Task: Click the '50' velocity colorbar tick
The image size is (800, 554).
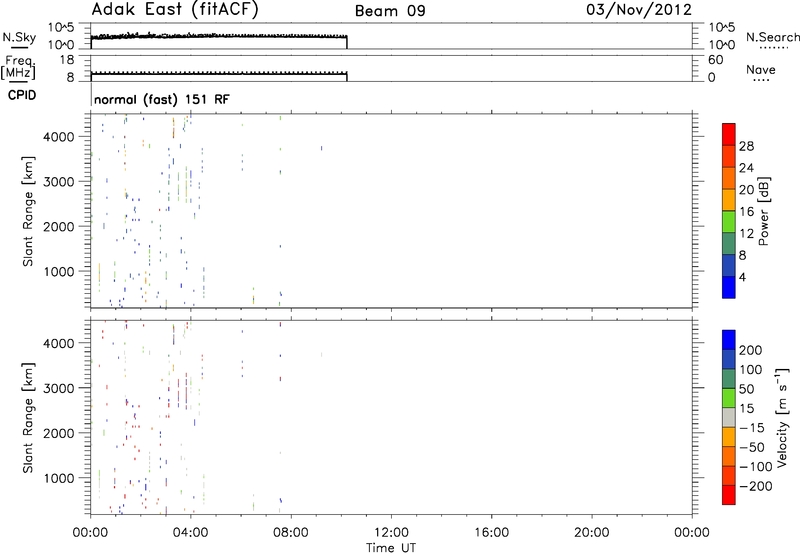Action: 746,389
